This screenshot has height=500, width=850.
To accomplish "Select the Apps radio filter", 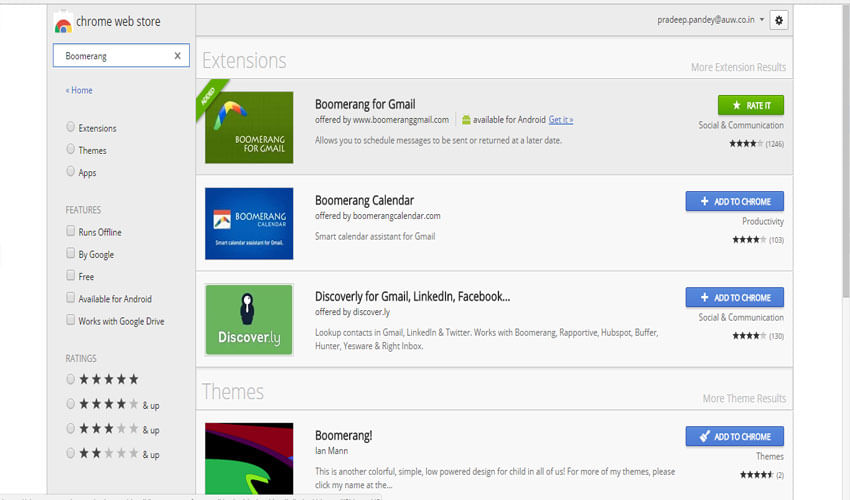I will [70, 171].
